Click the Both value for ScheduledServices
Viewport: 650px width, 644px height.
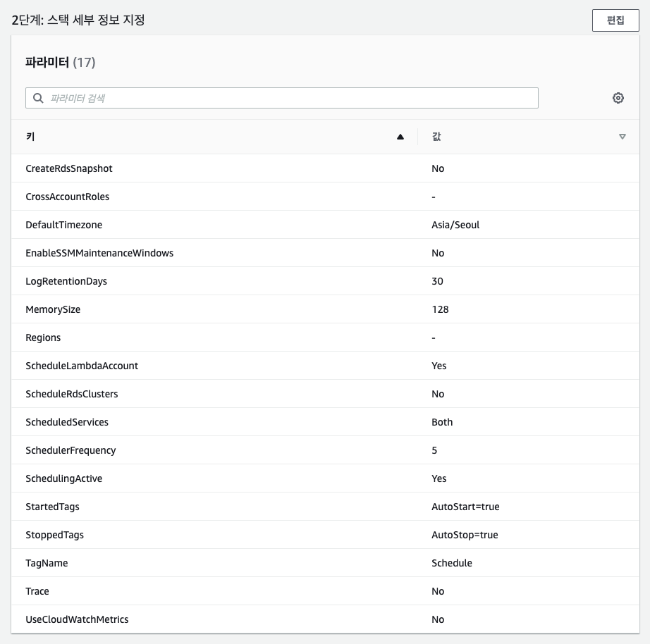tap(442, 422)
